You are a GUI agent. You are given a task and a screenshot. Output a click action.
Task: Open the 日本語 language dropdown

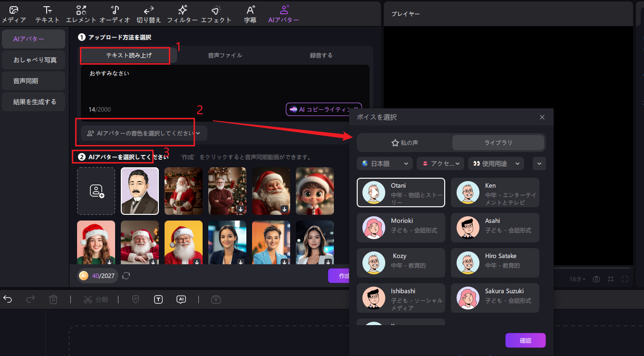click(x=385, y=164)
